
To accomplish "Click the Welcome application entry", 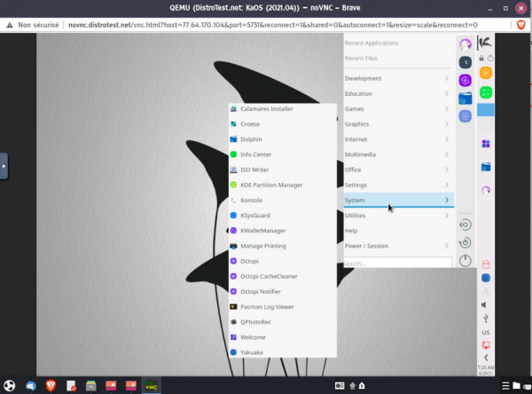I will click(253, 337).
